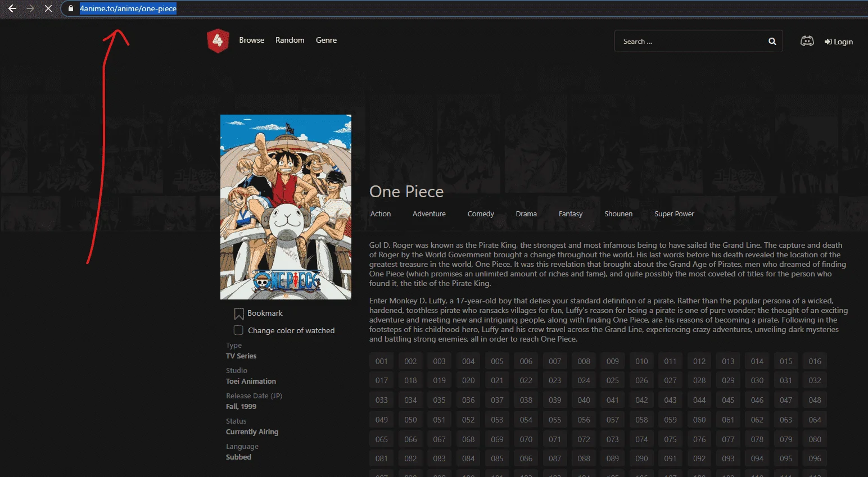
Task: Open the Comedy genre tag
Action: (481, 213)
